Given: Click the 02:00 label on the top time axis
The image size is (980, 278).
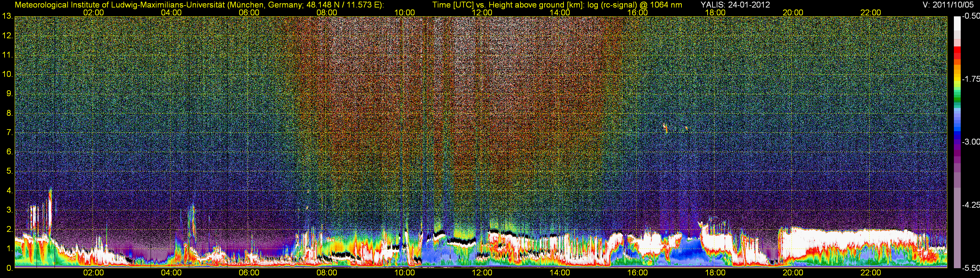Looking at the screenshot, I should point(93,12).
